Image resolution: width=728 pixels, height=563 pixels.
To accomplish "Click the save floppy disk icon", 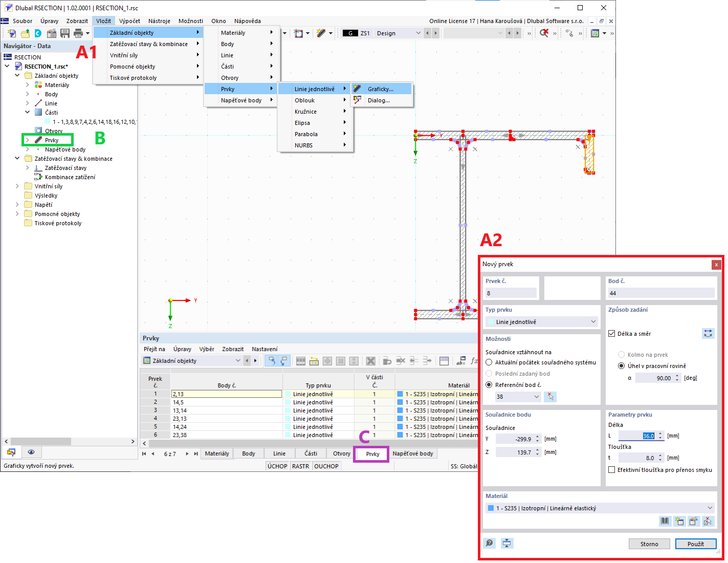I will 64,33.
